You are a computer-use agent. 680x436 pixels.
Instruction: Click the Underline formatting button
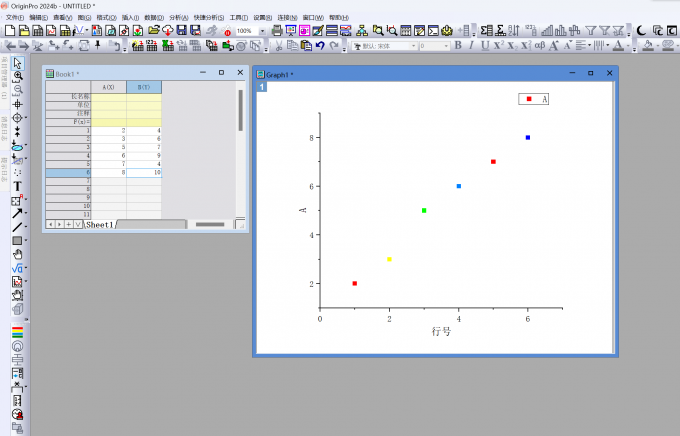(x=485, y=45)
